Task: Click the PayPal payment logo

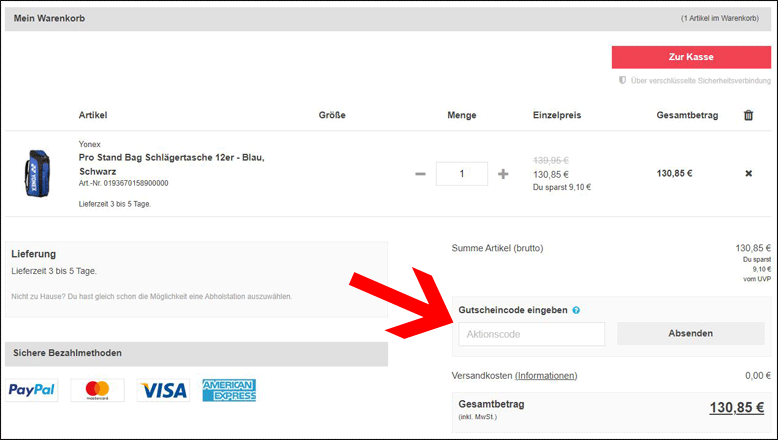Action: (31, 390)
